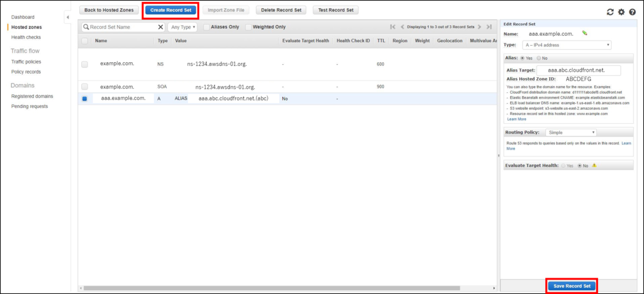The image size is (644, 294).
Task: Click Test Record Set button
Action: (x=336, y=10)
